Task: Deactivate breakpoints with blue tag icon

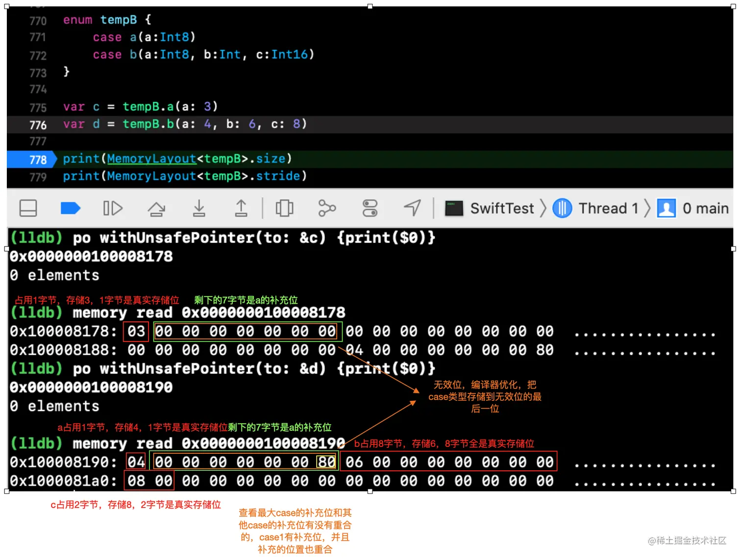Action: [x=71, y=208]
